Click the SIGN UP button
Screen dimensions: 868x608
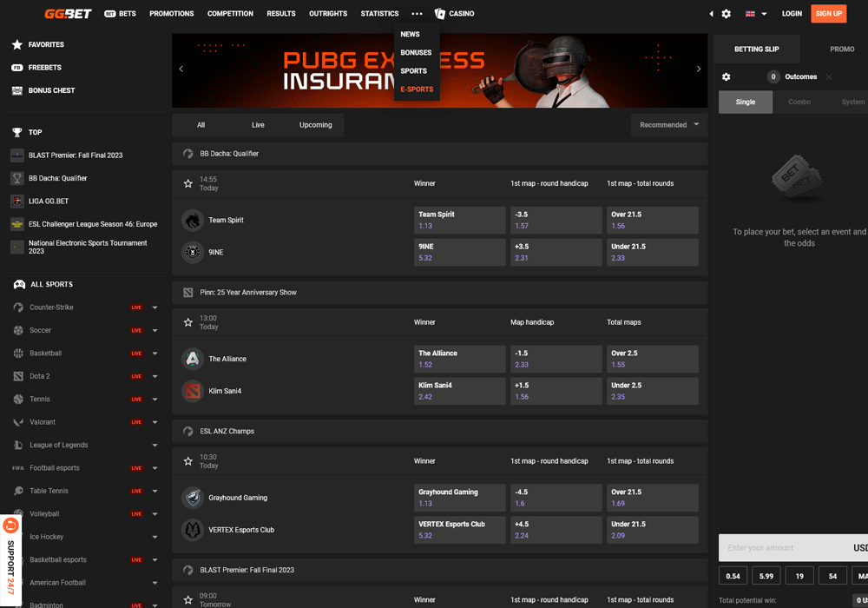829,14
